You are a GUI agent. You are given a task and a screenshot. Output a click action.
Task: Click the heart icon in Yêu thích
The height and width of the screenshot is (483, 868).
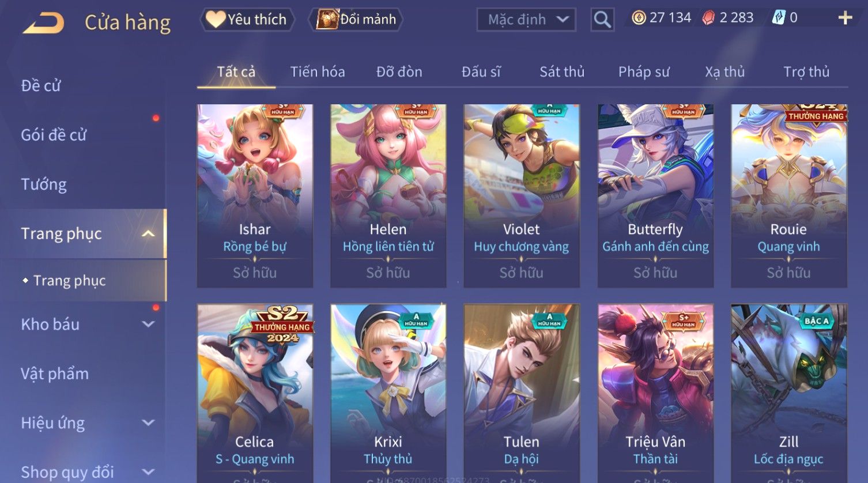pos(216,20)
